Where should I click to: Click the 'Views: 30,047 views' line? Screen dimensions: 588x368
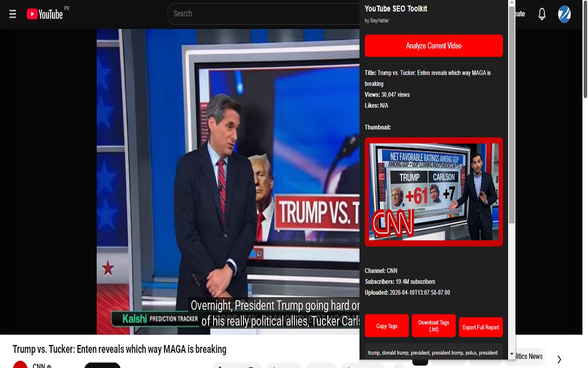387,95
